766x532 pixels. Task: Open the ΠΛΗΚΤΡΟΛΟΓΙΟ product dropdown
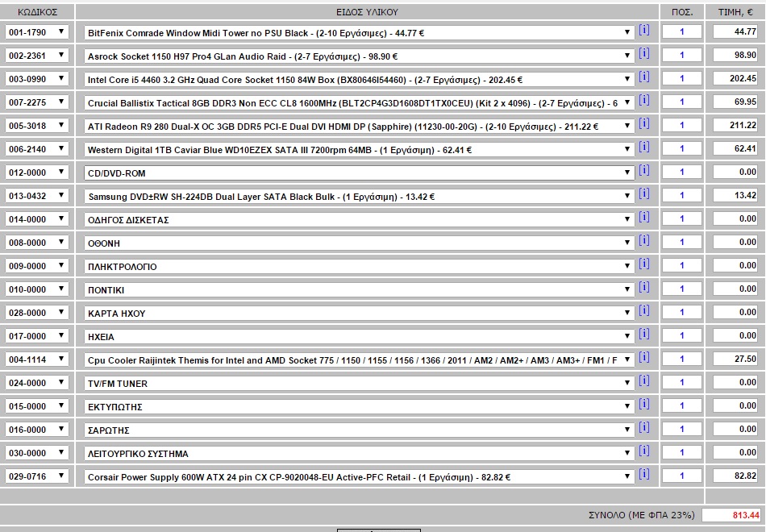(359, 267)
